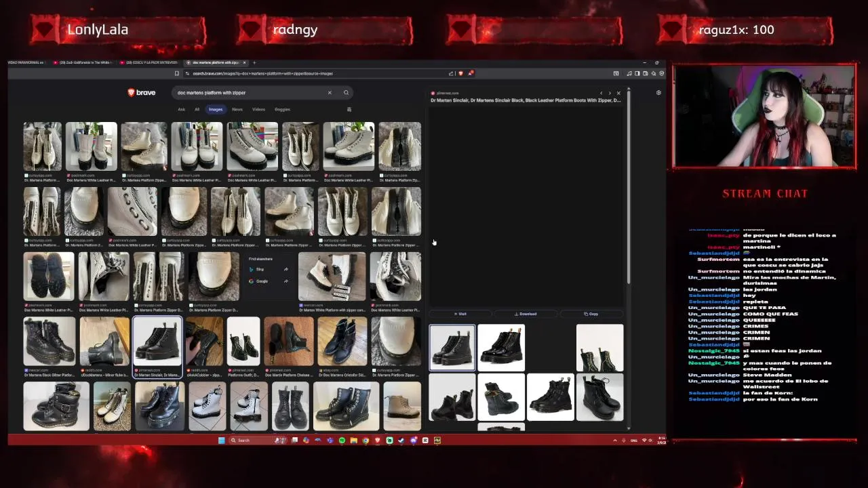
Task: Open the Brave Shields lion icon
Action: pos(461,73)
